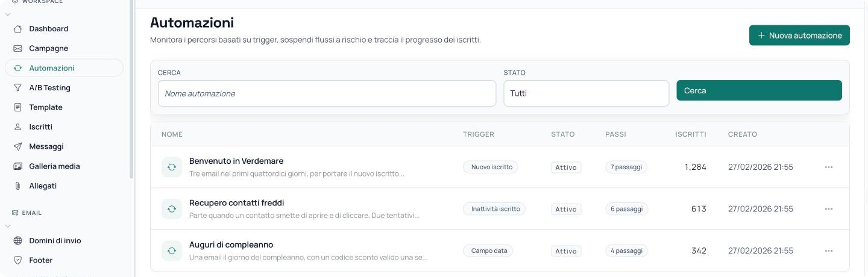Viewport: 868px width, 277px height.
Task: Click Attivo status of Auguri di compleanno
Action: point(566,251)
